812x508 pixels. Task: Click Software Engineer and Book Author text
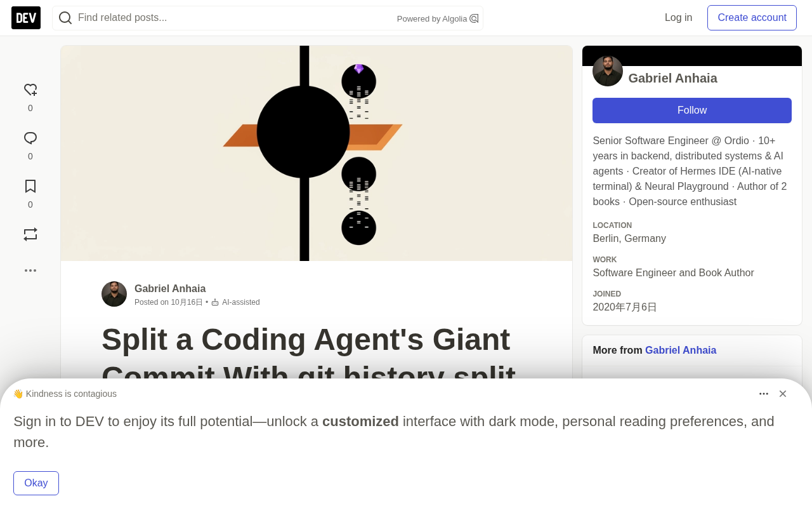pos(673,273)
